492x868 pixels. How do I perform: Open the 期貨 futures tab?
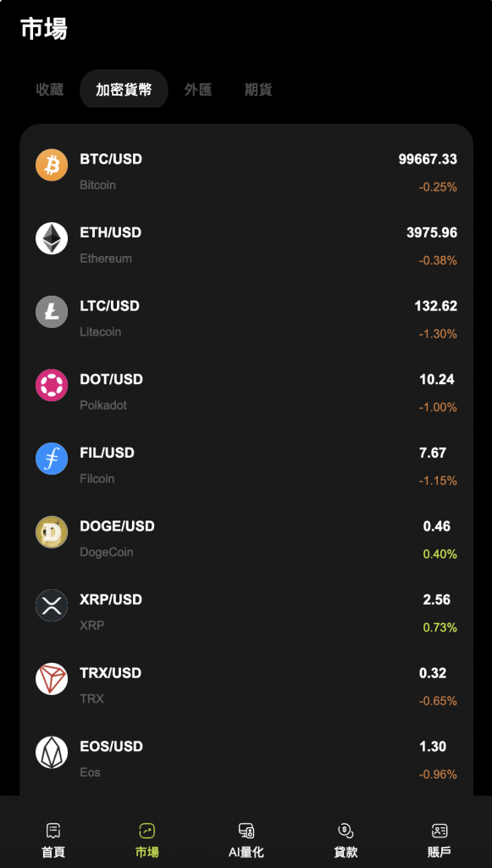click(x=257, y=89)
